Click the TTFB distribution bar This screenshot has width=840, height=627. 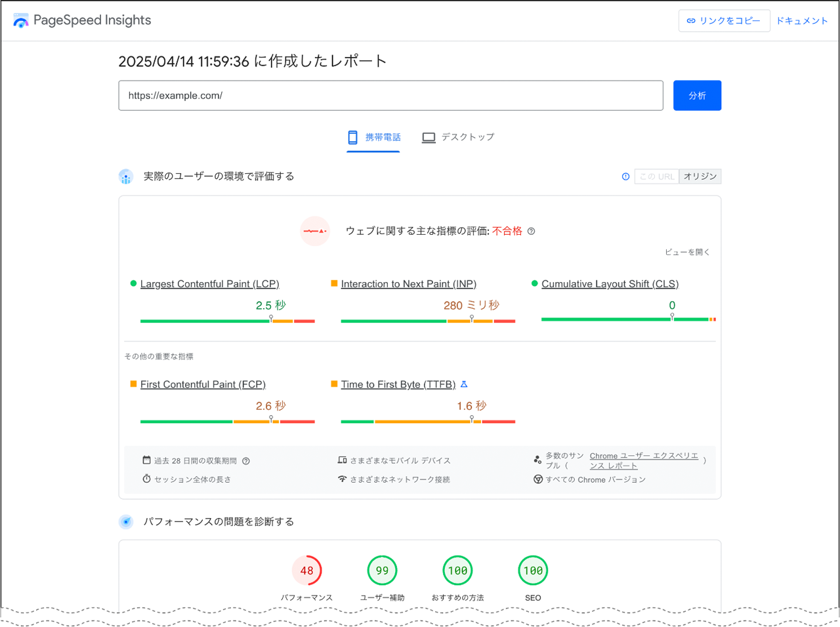click(428, 422)
